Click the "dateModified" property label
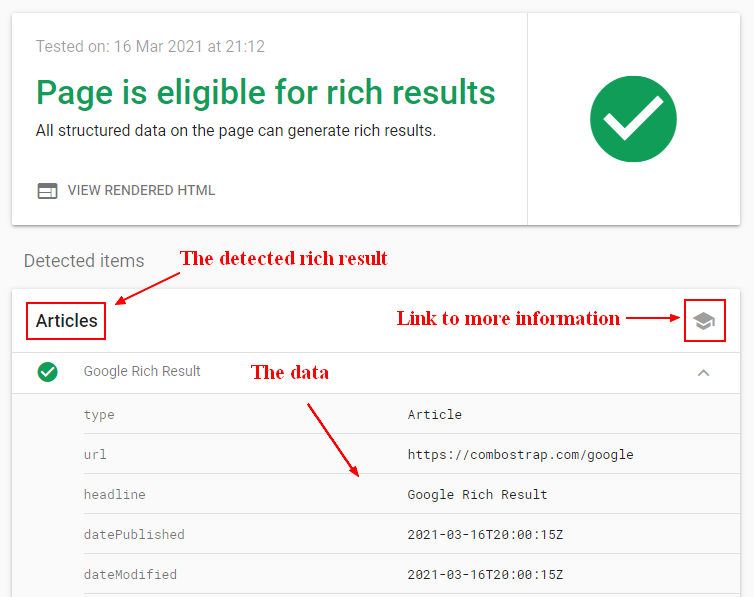The height and width of the screenshot is (597, 754). pos(130,574)
